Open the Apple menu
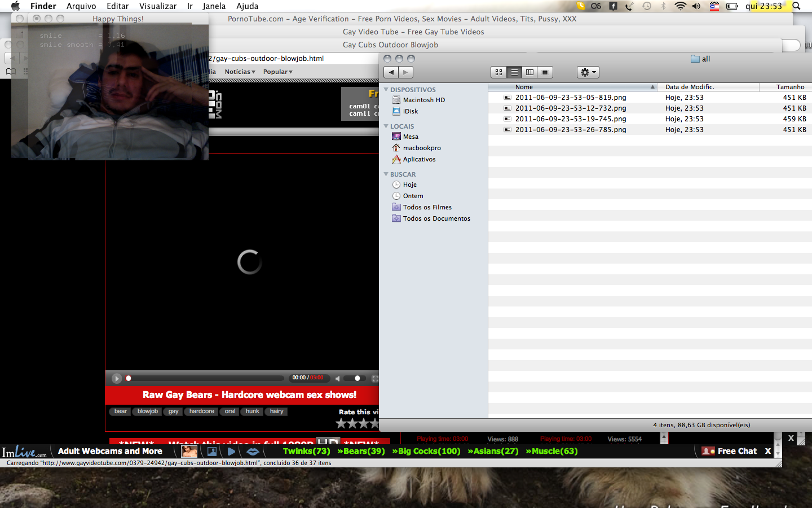812x508 pixels. (x=15, y=6)
